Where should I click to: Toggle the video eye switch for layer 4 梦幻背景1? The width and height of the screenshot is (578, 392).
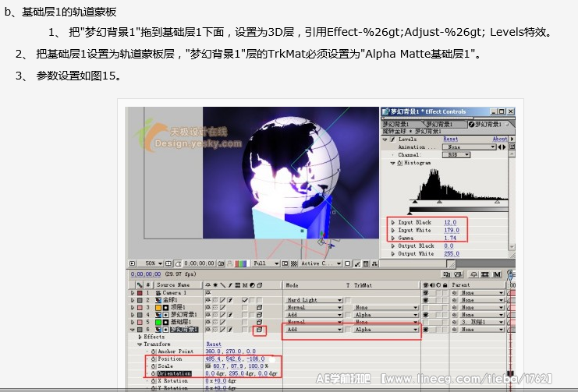tap(426, 315)
